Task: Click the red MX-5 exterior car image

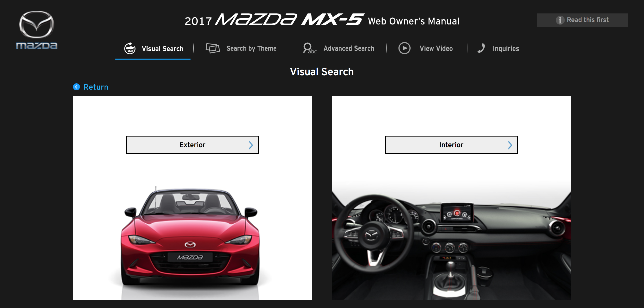Action: pos(190,237)
